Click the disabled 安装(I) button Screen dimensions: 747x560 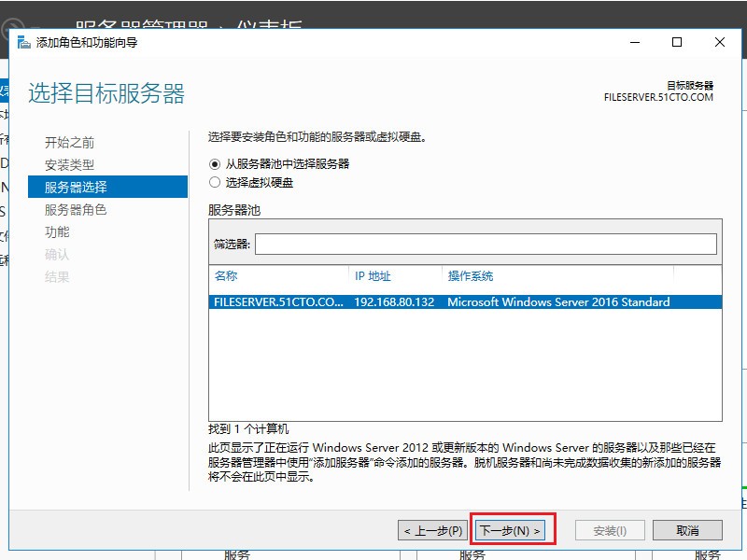pos(609,529)
